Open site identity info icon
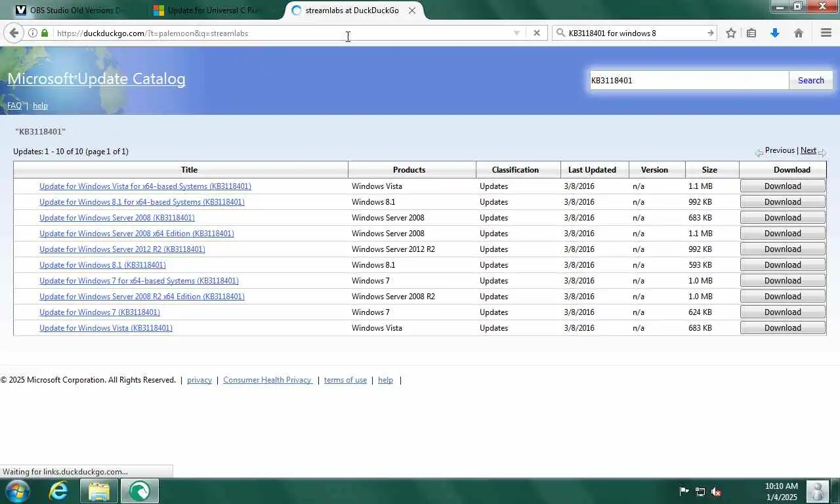This screenshot has width=840, height=504. tap(32, 33)
